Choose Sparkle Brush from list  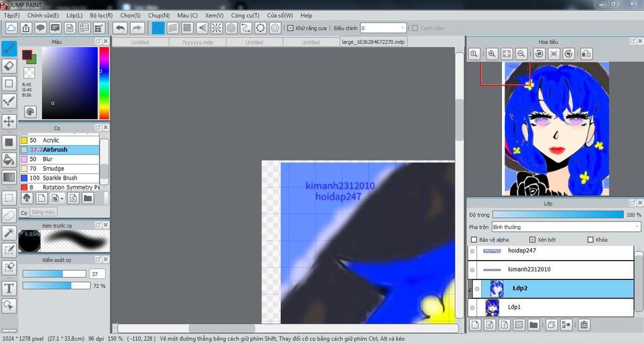coord(60,178)
